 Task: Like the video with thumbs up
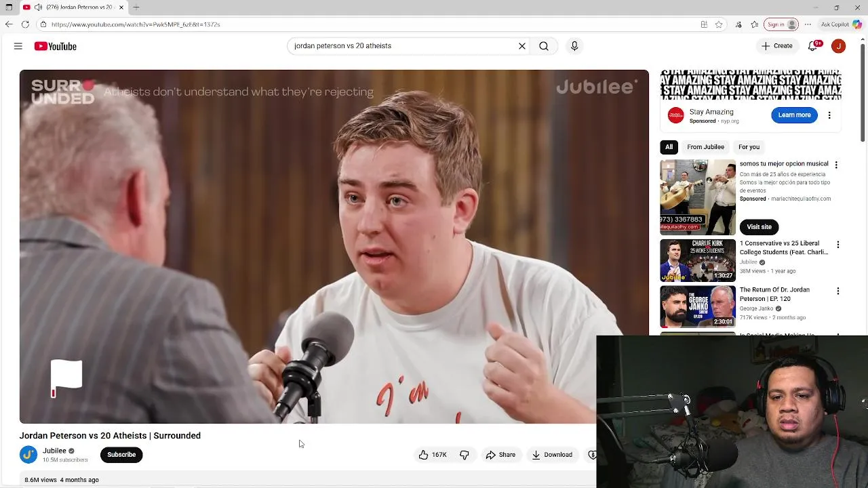pos(432,455)
